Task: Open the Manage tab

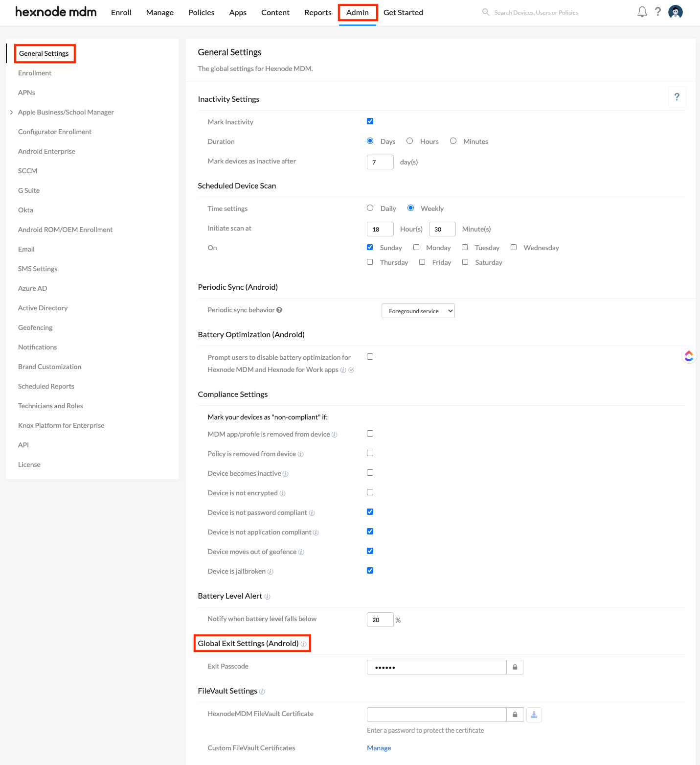Action: [160, 12]
